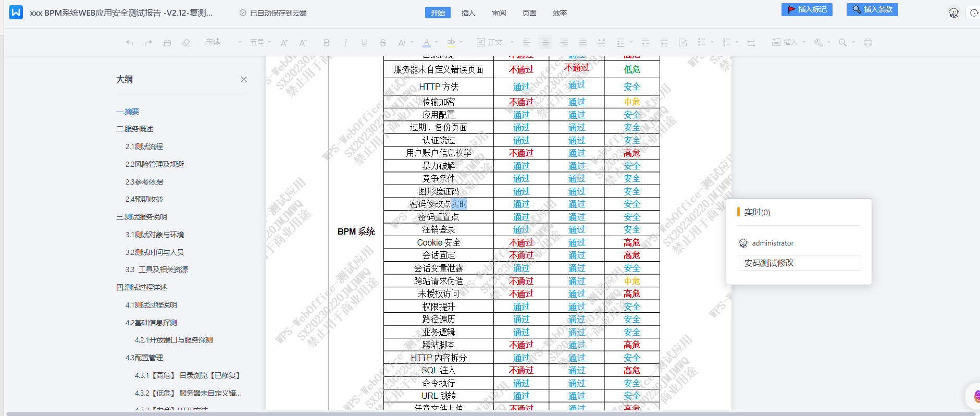The image size is (980, 416).
Task: Select the format painter brush icon
Action: (167, 43)
